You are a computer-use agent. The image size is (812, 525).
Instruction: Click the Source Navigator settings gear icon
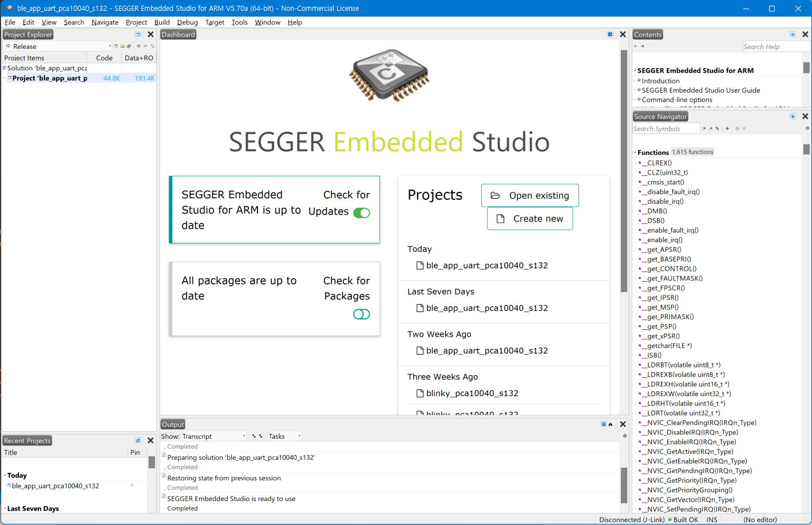click(807, 128)
